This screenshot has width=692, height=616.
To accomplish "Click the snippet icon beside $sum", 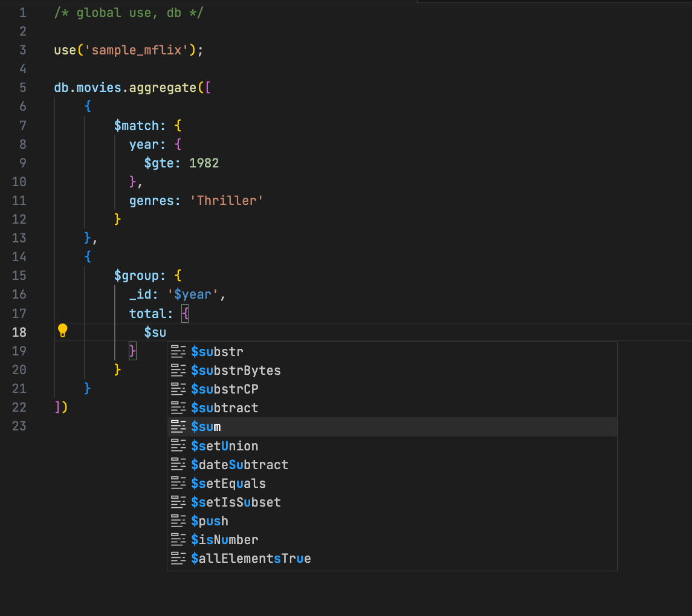I will (x=178, y=427).
